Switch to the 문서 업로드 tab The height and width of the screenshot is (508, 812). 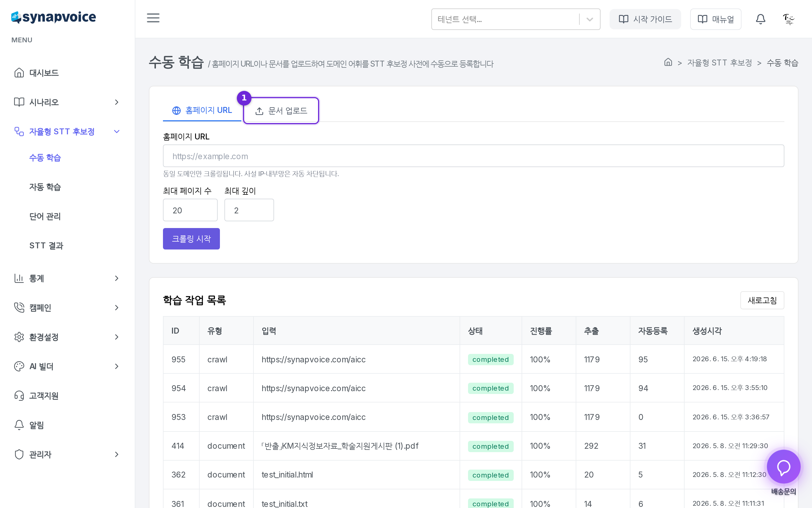click(281, 111)
